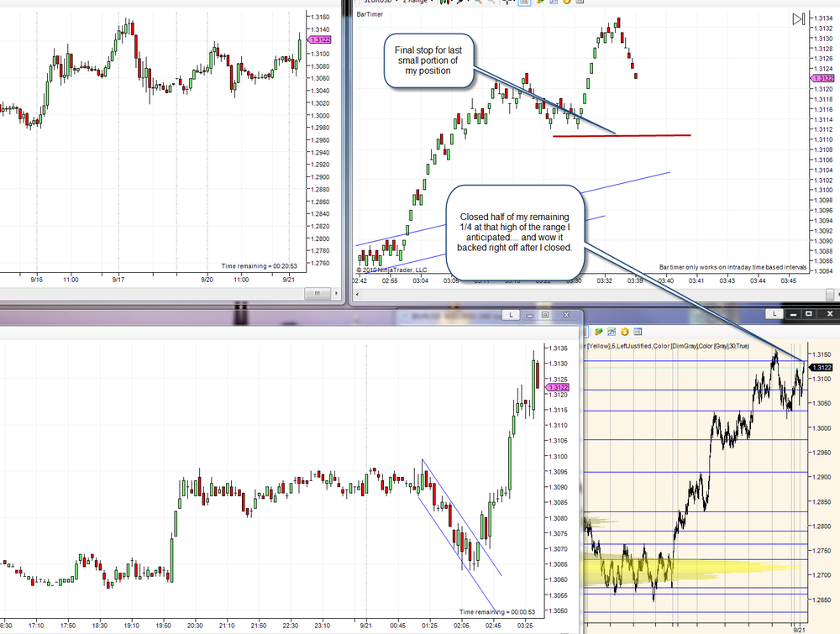Click '23:10' time label in bottom-left chart
Viewport: 840px width, 634px height.
[x=322, y=626]
